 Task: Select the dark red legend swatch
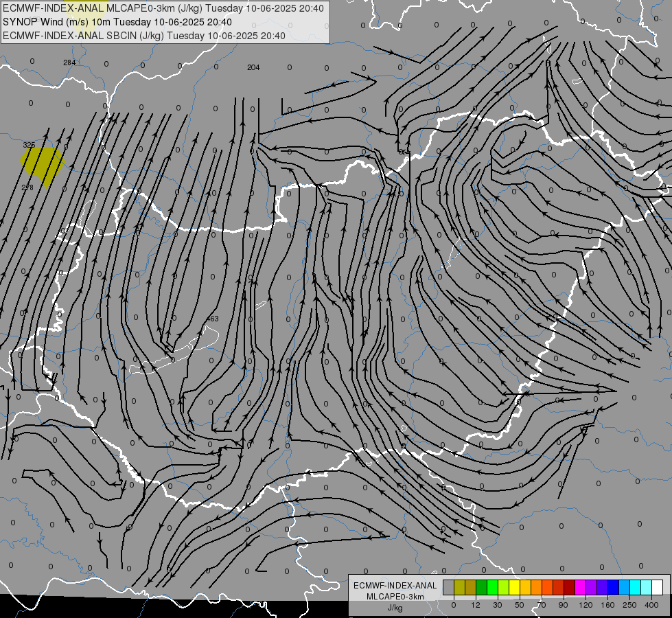(570, 587)
